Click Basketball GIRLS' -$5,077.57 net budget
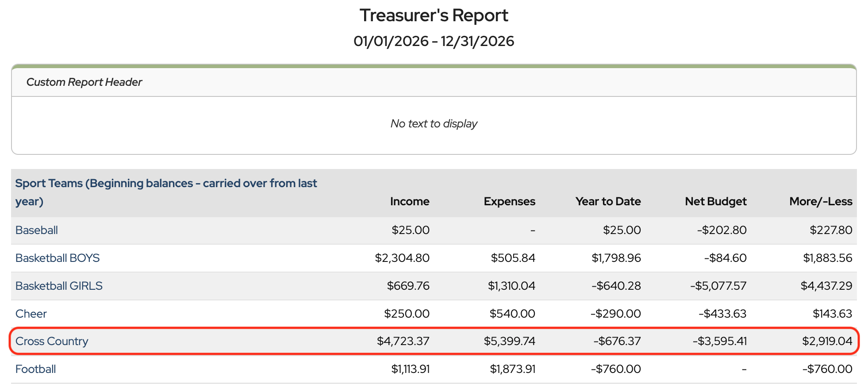868x384 pixels. (x=718, y=286)
